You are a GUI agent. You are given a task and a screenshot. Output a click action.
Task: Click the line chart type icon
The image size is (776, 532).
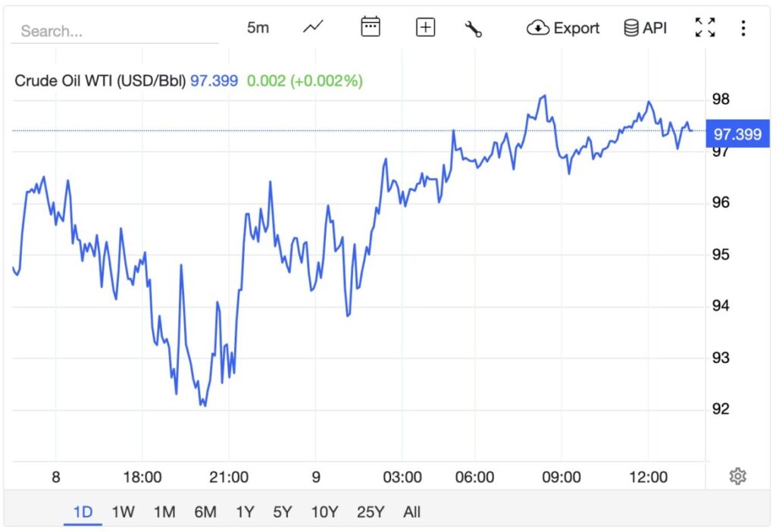coord(313,28)
